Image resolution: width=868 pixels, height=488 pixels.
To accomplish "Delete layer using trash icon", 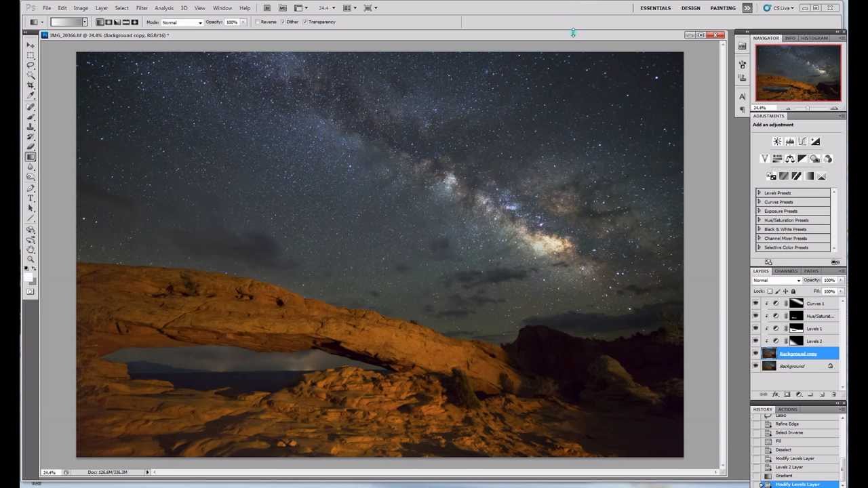I will pos(833,394).
